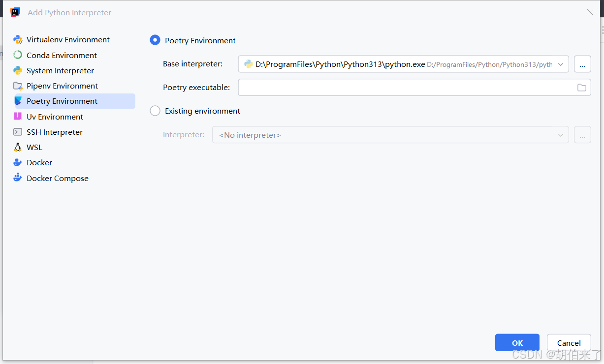Browse for Poetry executable via folder icon

point(582,88)
